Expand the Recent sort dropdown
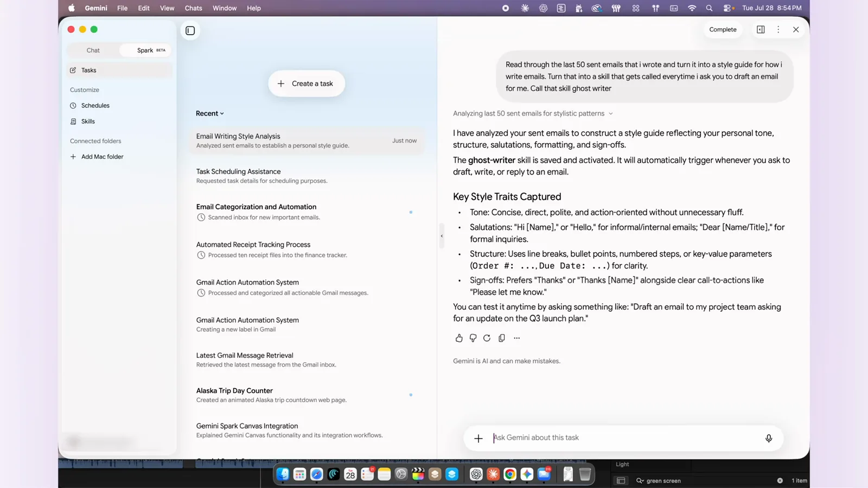 point(209,113)
